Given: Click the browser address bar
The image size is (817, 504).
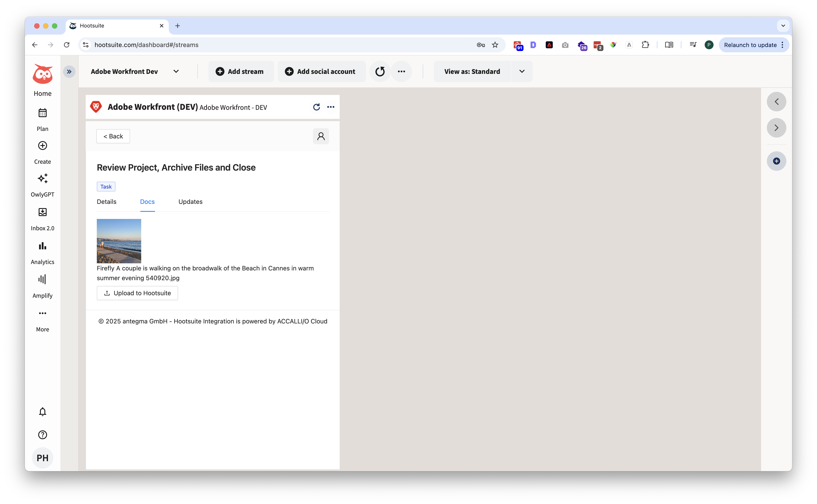Looking at the screenshot, I should [280, 45].
